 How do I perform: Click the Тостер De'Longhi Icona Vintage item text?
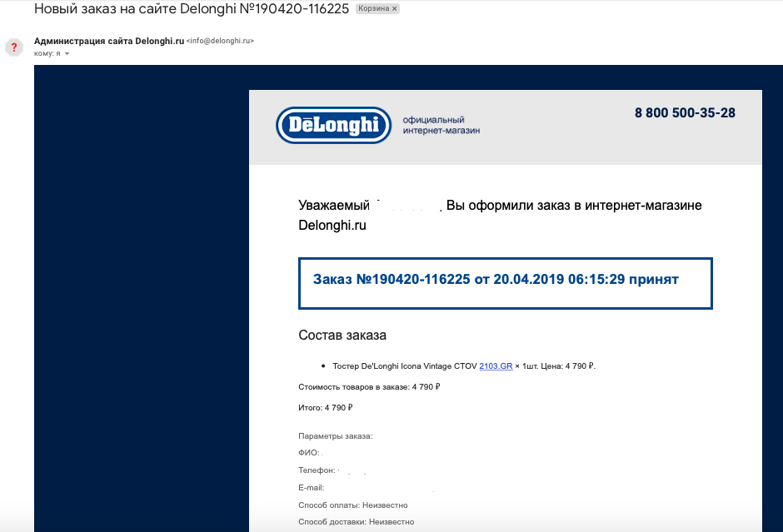[464, 365]
